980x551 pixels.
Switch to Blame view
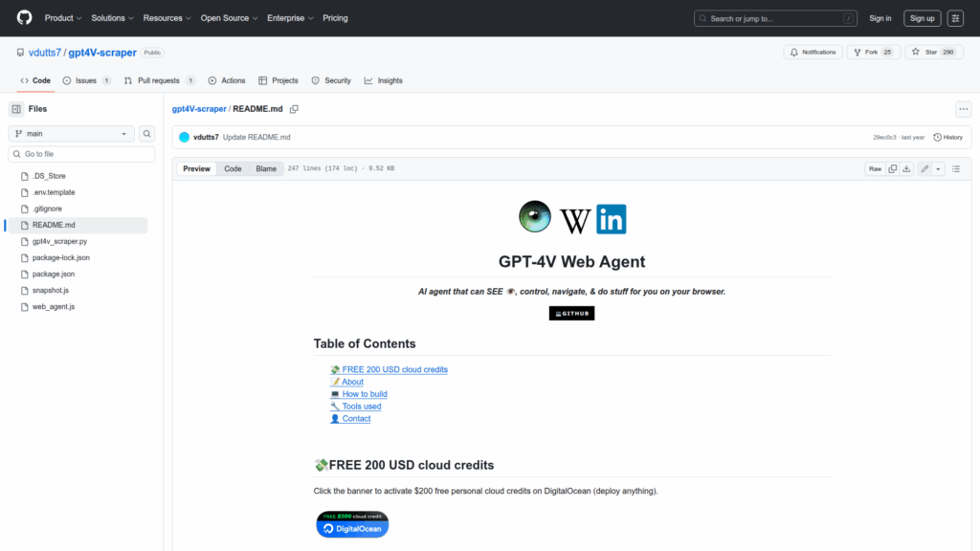click(266, 168)
